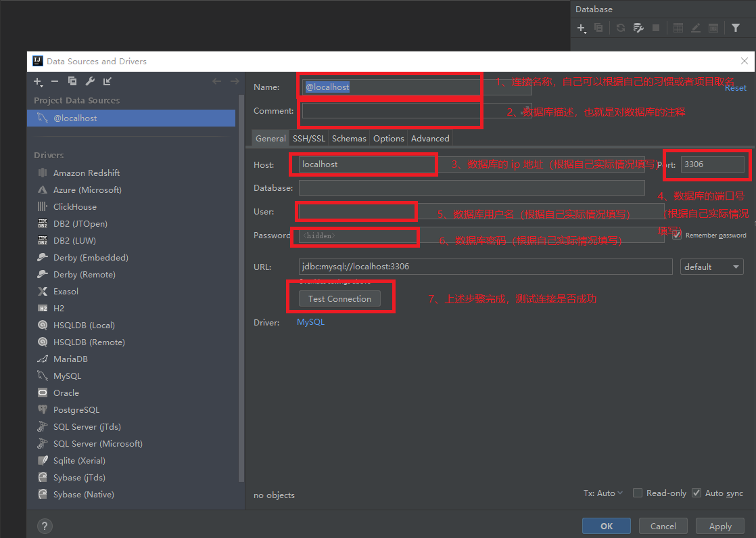Enable the Read-only checkbox

[x=638, y=493]
